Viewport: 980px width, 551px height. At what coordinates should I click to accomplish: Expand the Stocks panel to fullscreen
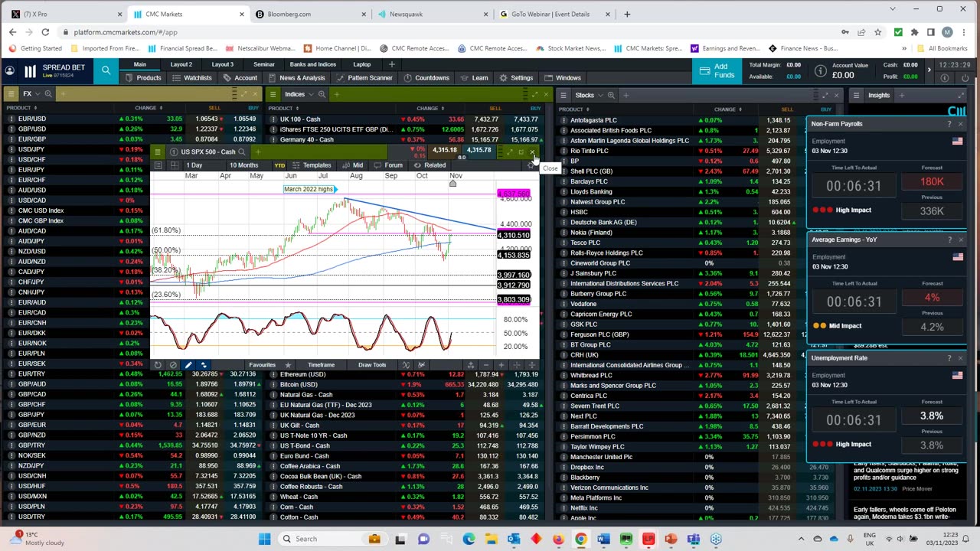[x=825, y=95]
